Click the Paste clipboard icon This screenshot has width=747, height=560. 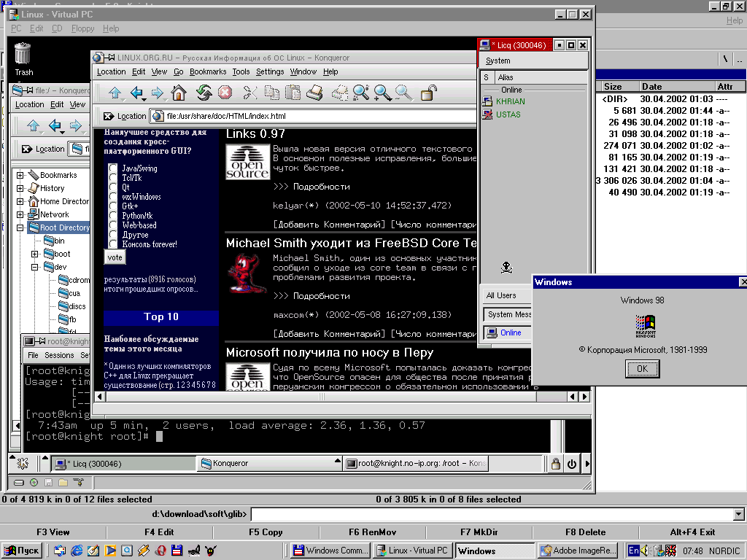(293, 93)
